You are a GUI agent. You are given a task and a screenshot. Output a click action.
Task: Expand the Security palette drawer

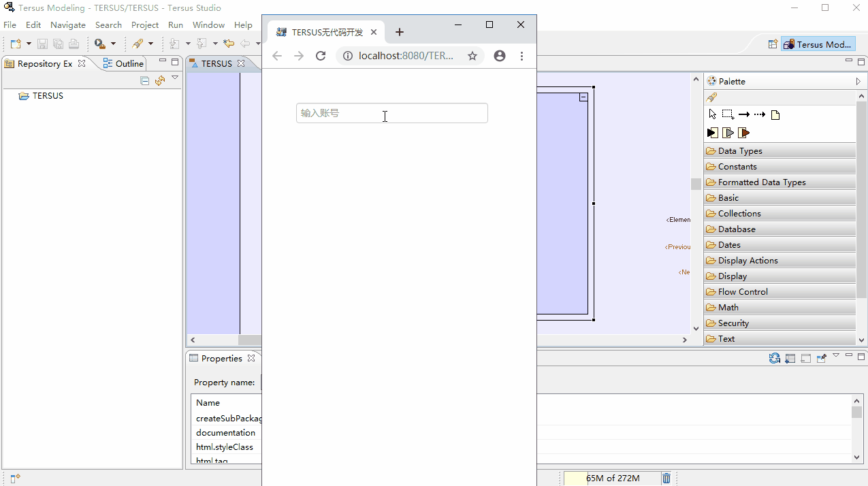779,323
